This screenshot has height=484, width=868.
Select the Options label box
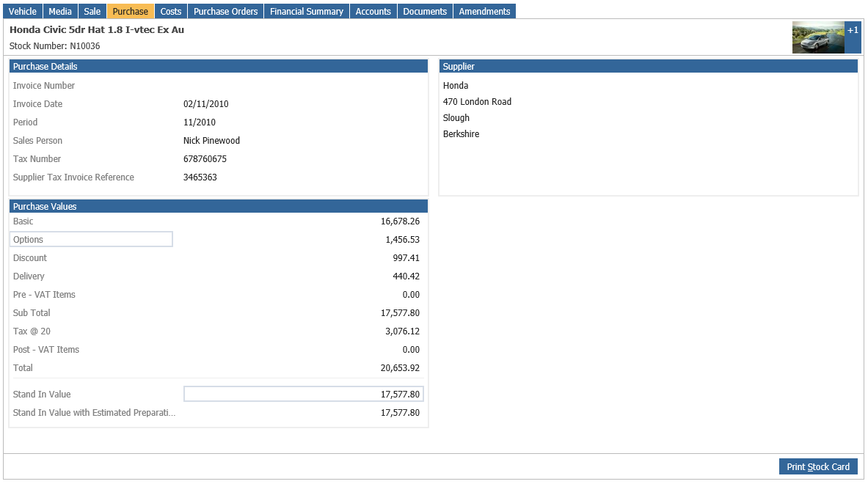[x=91, y=240]
